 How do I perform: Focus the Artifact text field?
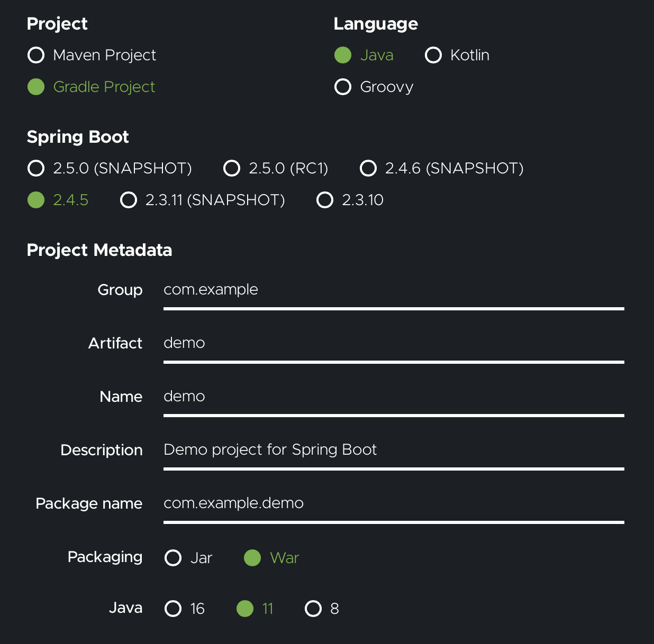(394, 343)
